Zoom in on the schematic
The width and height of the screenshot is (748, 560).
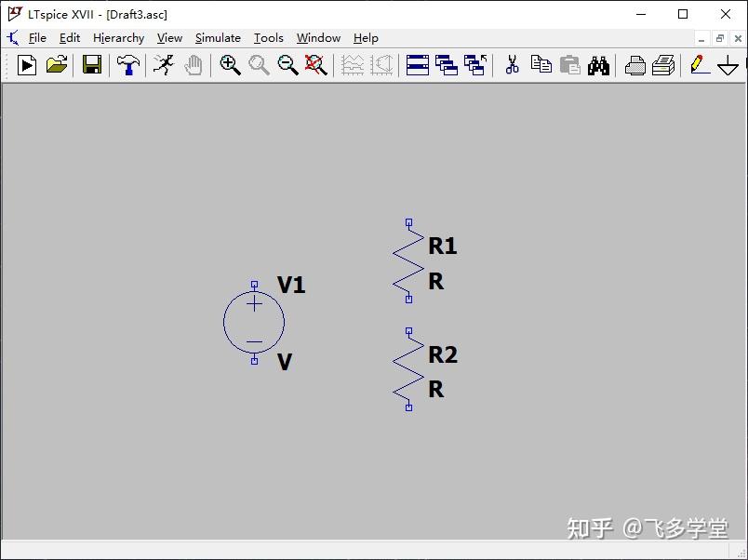(229, 65)
